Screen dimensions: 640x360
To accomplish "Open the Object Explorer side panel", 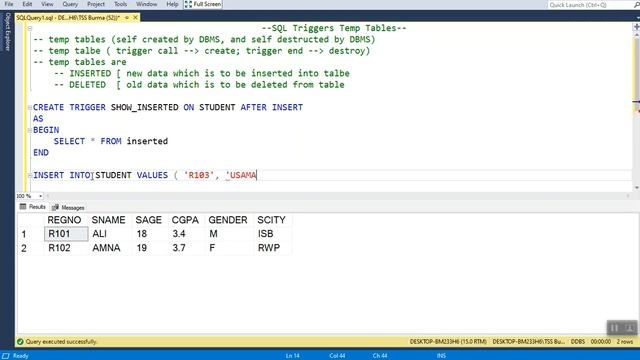I will pyautogui.click(x=7, y=31).
